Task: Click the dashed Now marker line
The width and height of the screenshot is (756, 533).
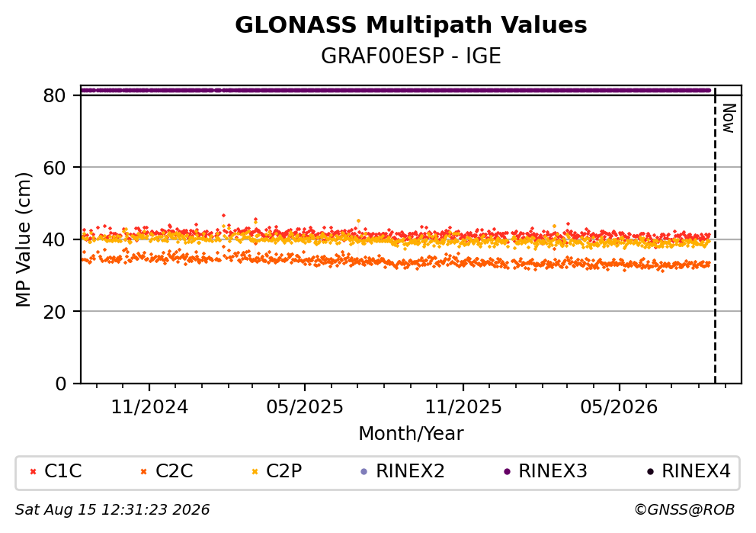Action: click(x=715, y=236)
